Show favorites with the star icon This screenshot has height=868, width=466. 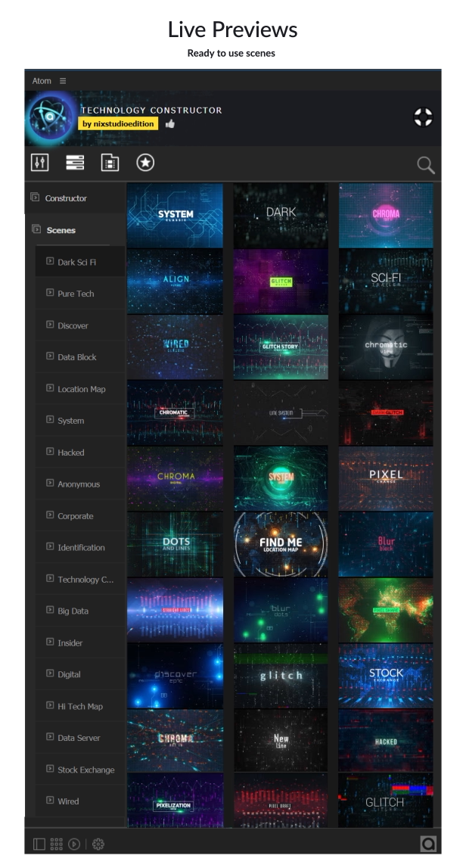(145, 162)
